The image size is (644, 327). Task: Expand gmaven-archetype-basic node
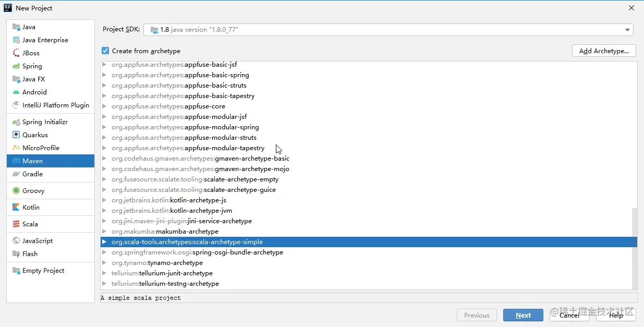(x=104, y=159)
